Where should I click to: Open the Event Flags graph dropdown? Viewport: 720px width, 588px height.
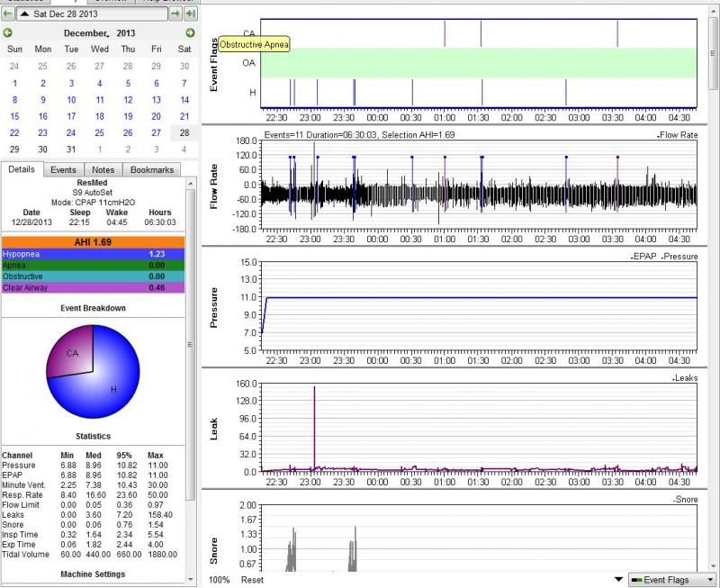tap(671, 579)
